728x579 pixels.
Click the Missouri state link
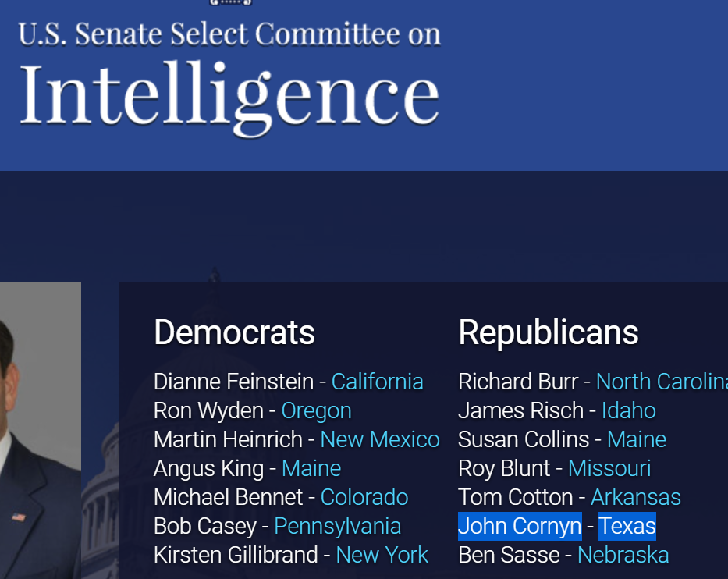609,468
